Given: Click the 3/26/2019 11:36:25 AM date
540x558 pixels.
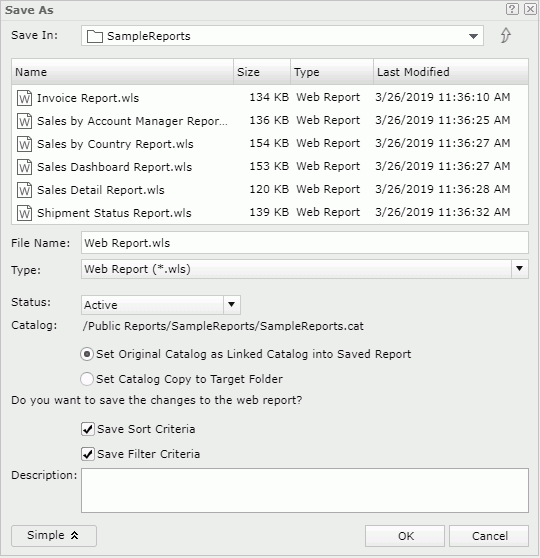Looking at the screenshot, I should pos(442,120).
